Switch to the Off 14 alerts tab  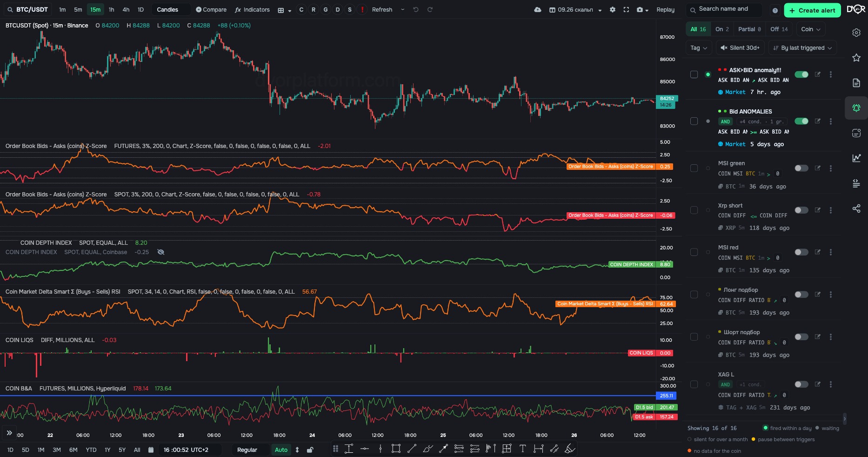pyautogui.click(x=779, y=29)
